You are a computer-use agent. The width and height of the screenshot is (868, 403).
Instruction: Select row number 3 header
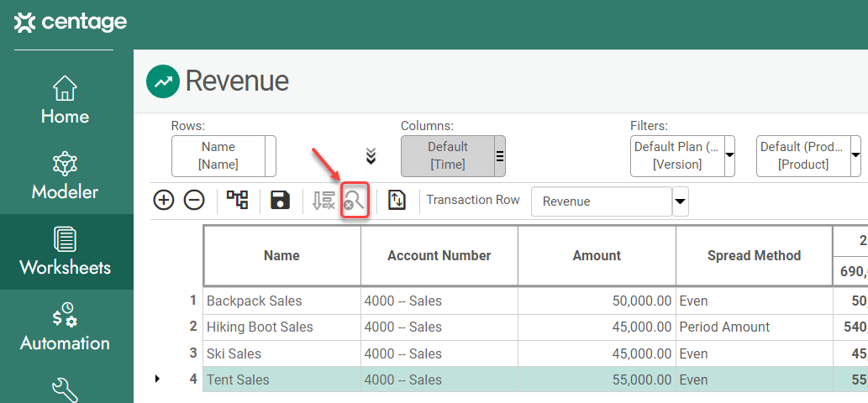[x=193, y=353]
